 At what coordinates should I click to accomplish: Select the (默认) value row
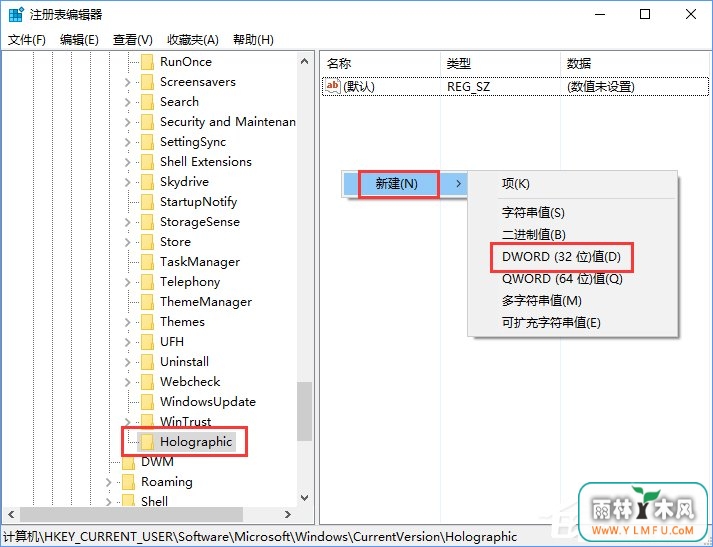point(515,86)
